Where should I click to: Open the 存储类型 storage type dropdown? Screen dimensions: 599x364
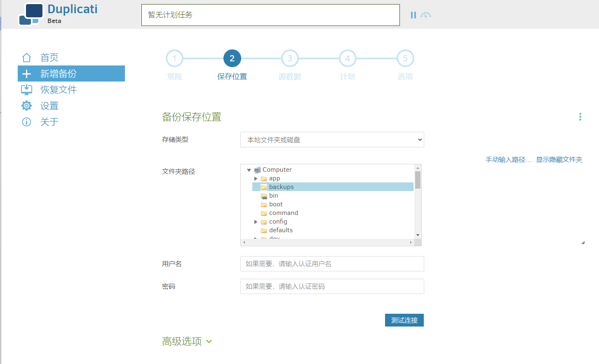[332, 140]
